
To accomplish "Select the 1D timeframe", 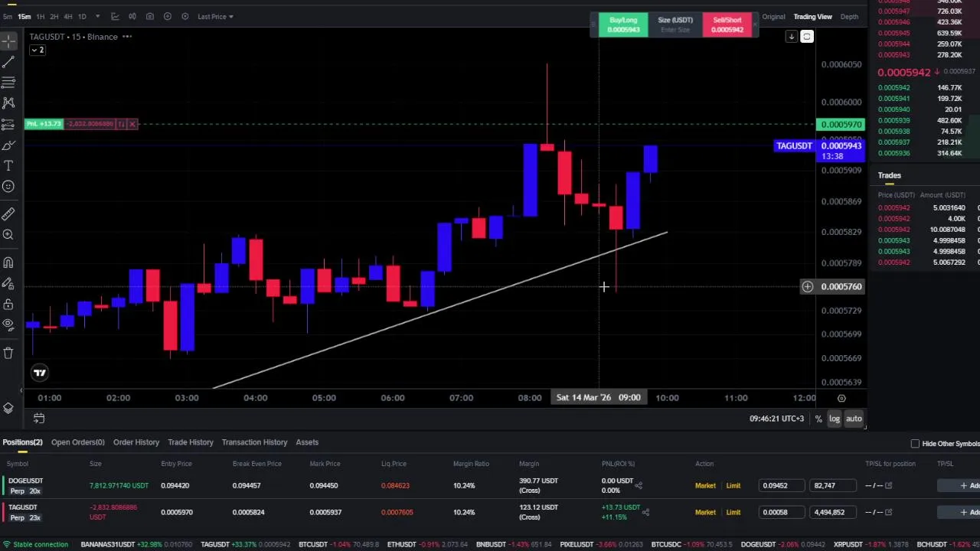I will (x=82, y=16).
